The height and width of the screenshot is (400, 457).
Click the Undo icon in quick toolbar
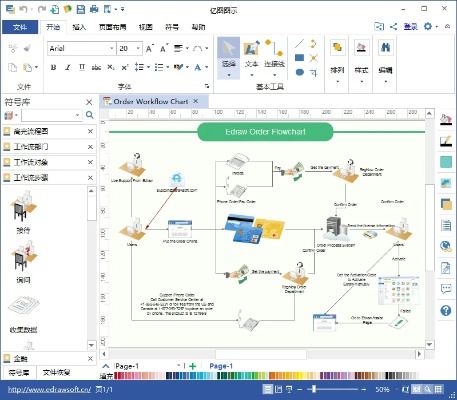tap(23, 9)
